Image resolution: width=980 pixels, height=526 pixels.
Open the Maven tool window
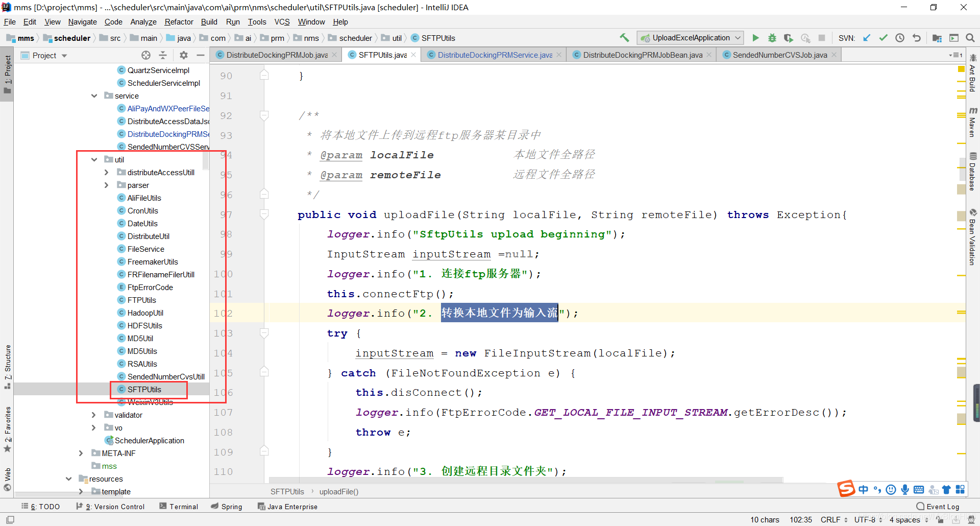point(973,123)
